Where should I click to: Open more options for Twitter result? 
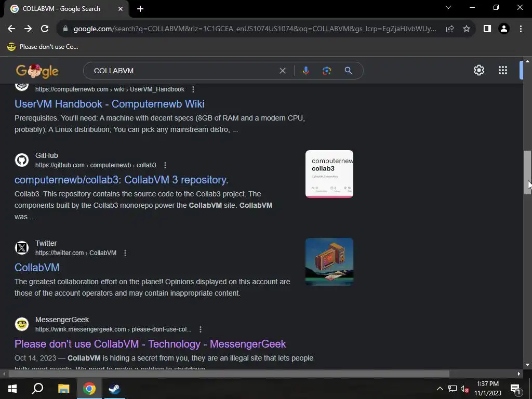pyautogui.click(x=125, y=253)
